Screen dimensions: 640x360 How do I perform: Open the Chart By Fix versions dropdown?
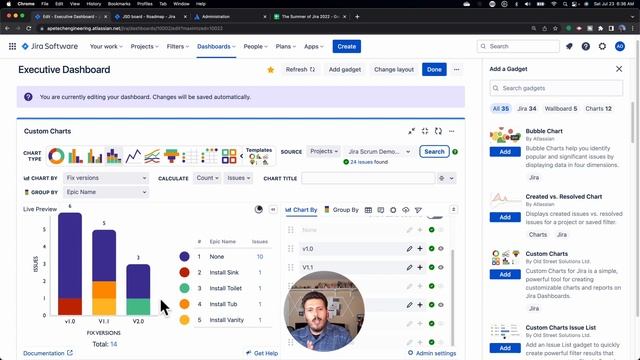coord(106,178)
